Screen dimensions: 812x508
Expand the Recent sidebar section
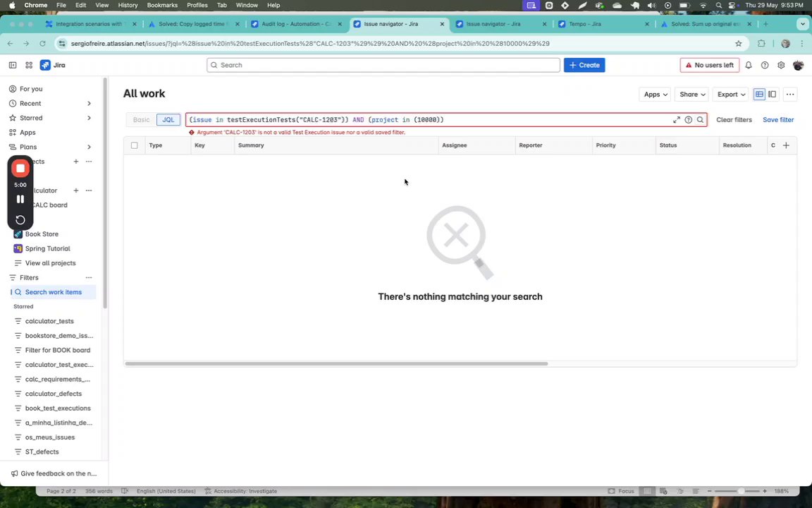pyautogui.click(x=89, y=104)
